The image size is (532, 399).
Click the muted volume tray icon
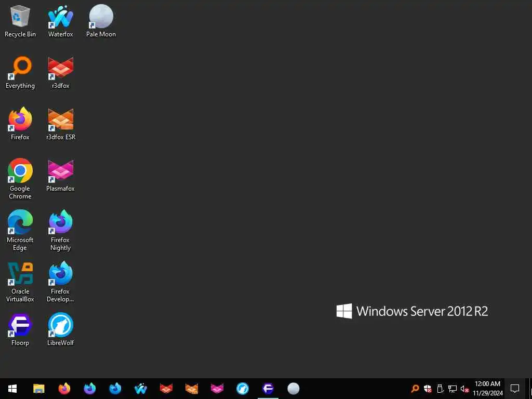(464, 389)
